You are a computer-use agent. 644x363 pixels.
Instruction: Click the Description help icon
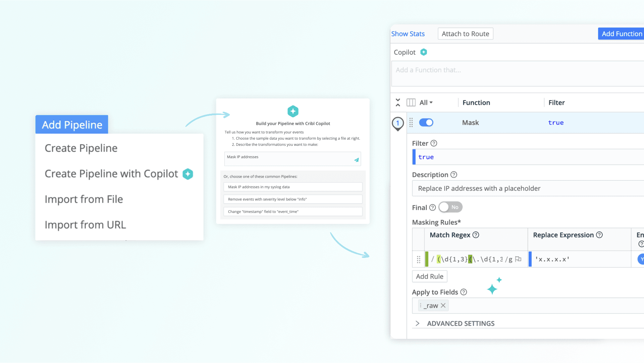click(453, 175)
